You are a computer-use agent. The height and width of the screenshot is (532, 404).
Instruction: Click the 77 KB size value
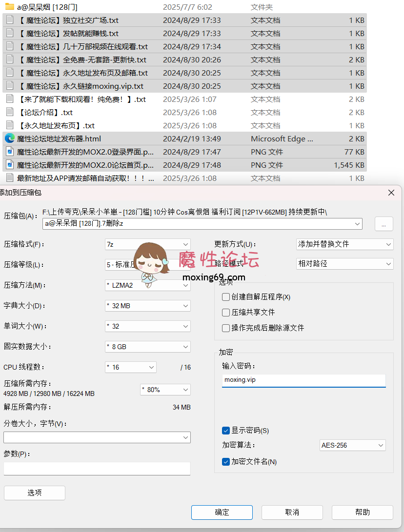[354, 152]
